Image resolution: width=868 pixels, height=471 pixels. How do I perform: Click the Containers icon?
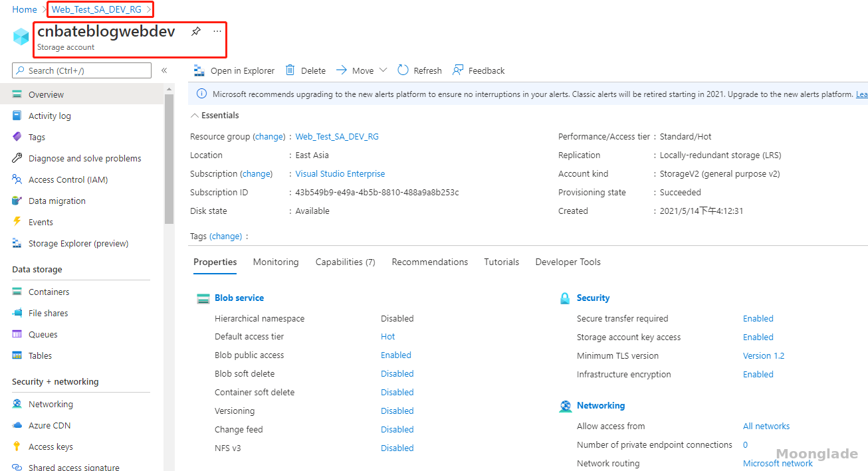[17, 292]
